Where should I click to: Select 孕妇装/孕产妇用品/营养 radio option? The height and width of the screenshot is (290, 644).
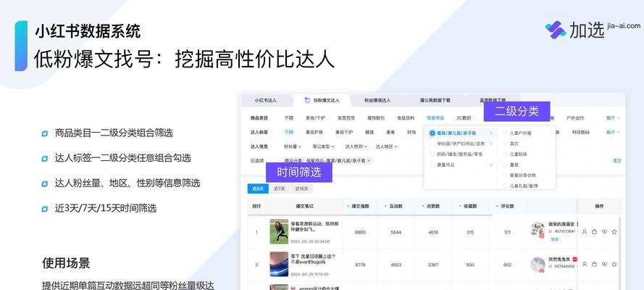pos(432,144)
